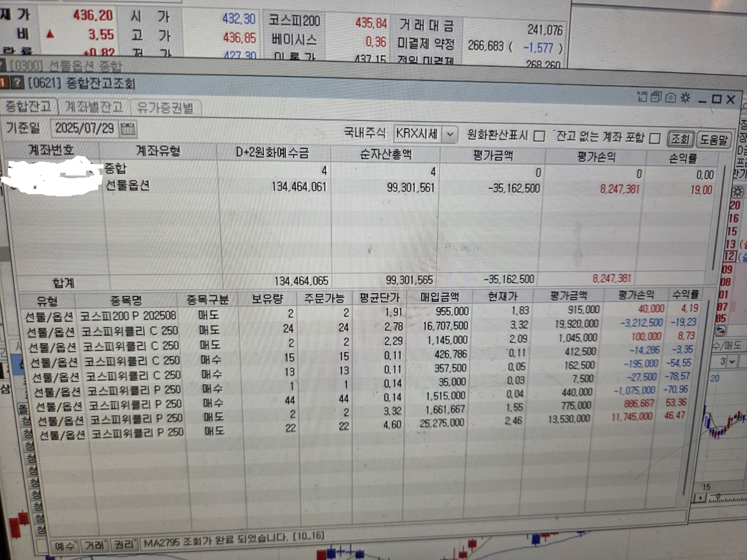Screen dimensions: 747x560
Task: Capture the screen with the camera icon
Action: [x=671, y=98]
